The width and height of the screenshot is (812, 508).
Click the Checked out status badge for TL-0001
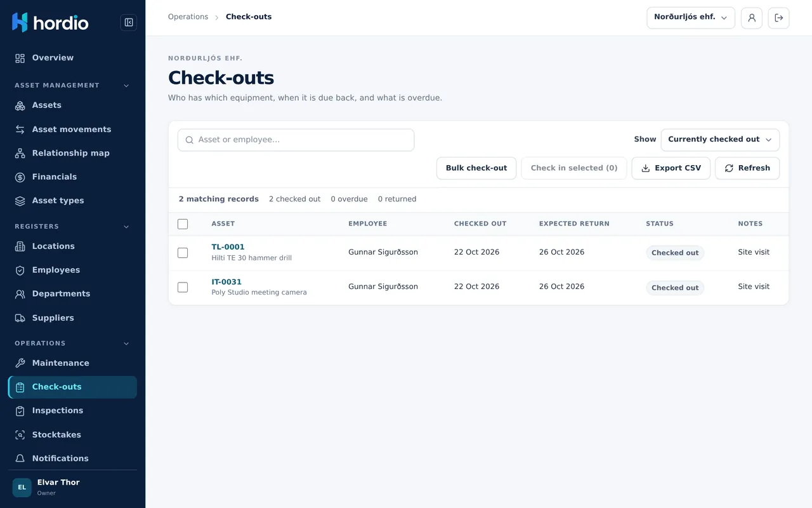(x=675, y=253)
